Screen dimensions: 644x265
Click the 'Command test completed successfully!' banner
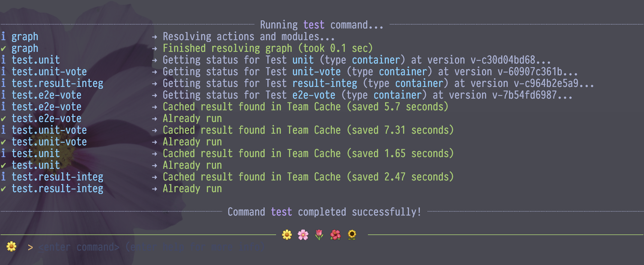click(324, 212)
